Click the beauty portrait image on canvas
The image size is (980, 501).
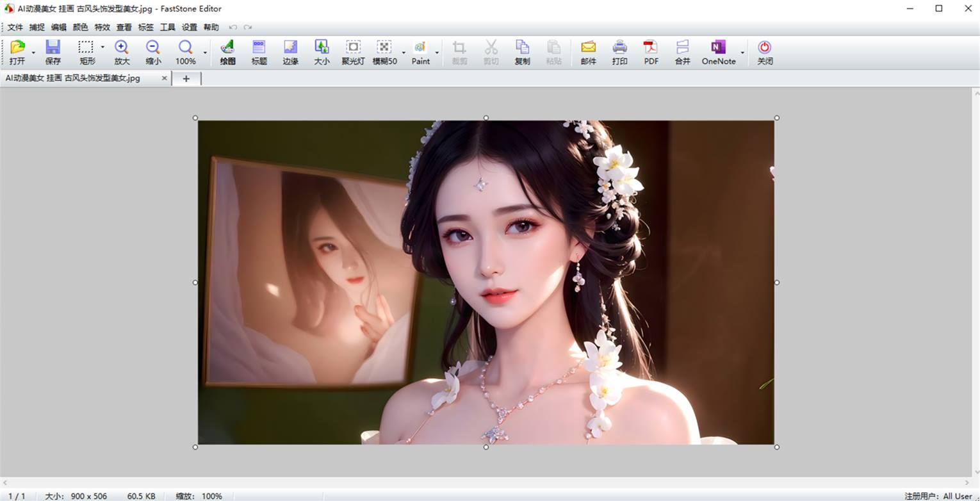coord(486,282)
